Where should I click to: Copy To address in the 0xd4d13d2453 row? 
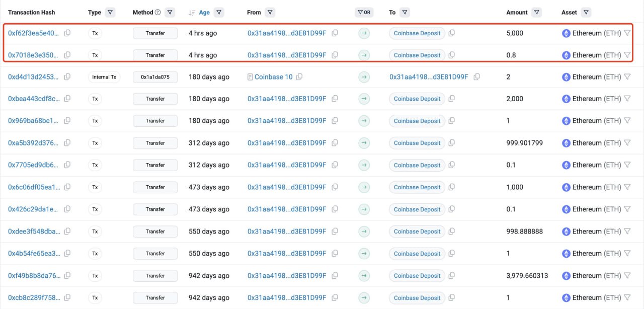(x=476, y=77)
